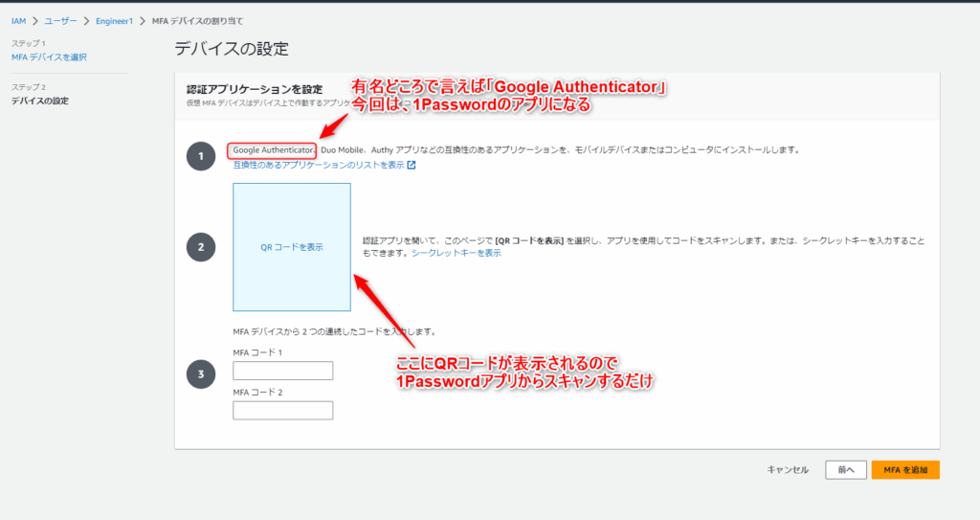The image size is (980, 520).
Task: Click シークレットキーを表示 link
Action: tap(457, 253)
